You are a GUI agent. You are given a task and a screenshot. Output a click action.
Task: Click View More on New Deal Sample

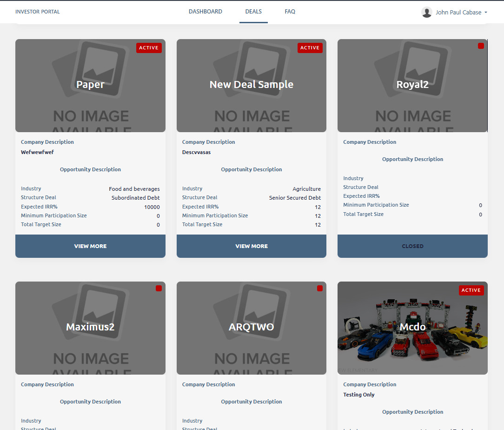[252, 246]
